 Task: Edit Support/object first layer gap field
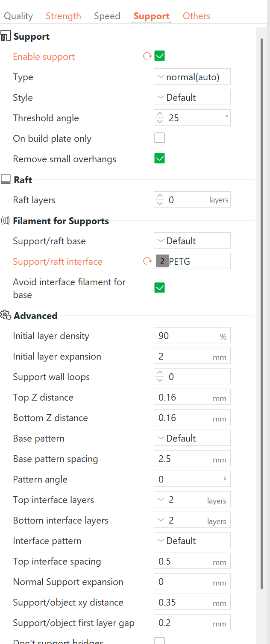[x=192, y=623]
